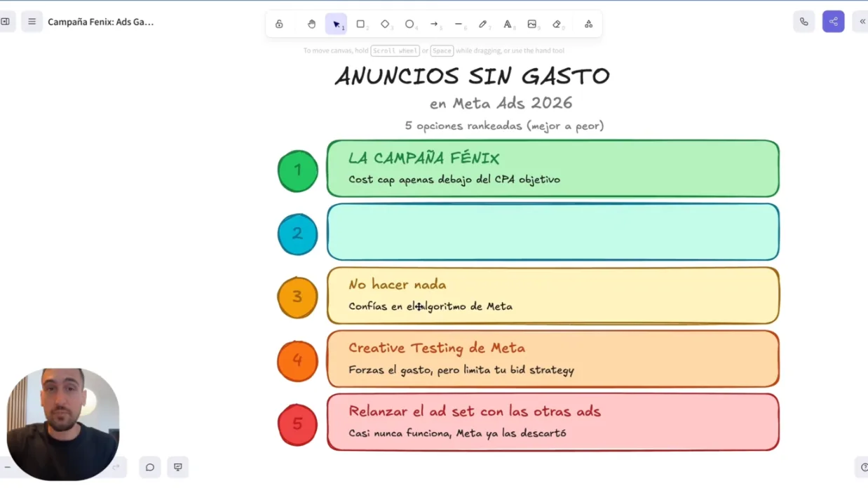Image resolution: width=868 pixels, height=488 pixels.
Task: Select the 'No hacer nada' title
Action: 398,285
